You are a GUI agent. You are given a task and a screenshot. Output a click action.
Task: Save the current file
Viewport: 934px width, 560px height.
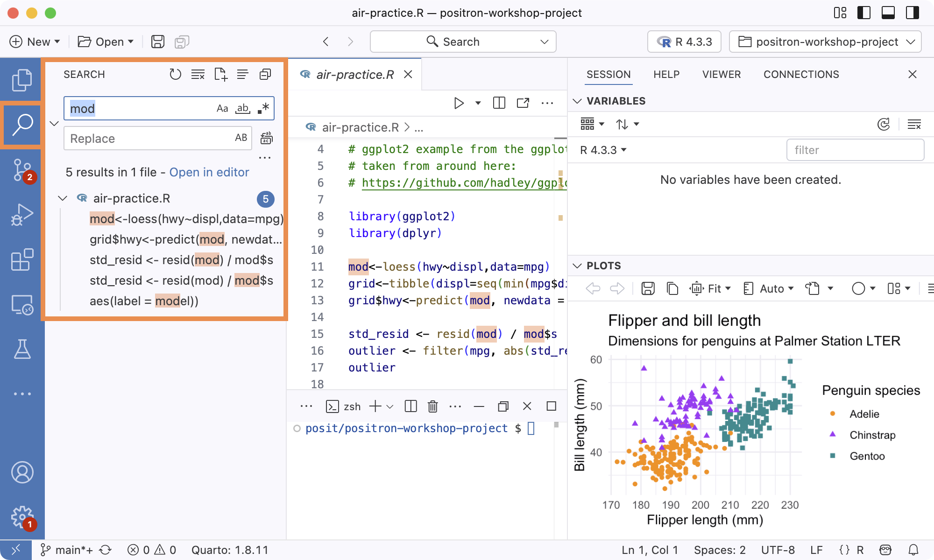tap(158, 42)
